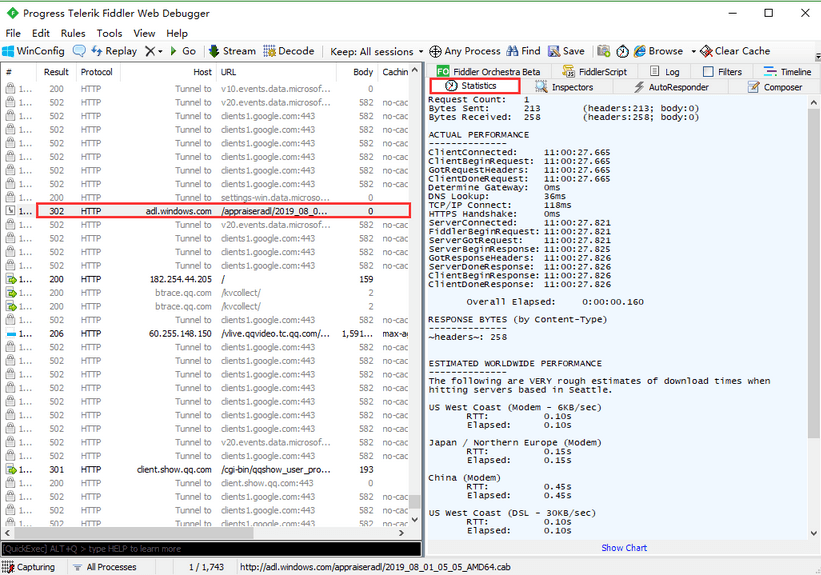The image size is (821, 575).
Task: Open Find sessions tool
Action: click(x=523, y=51)
